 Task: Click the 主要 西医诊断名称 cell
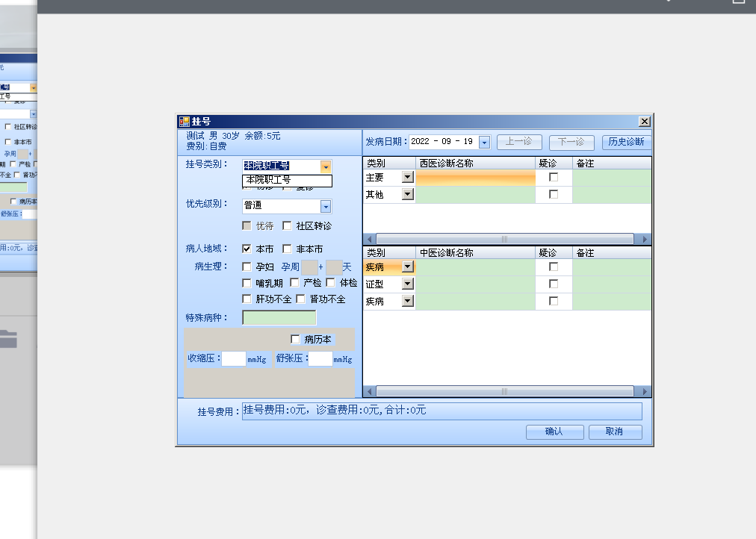point(475,178)
